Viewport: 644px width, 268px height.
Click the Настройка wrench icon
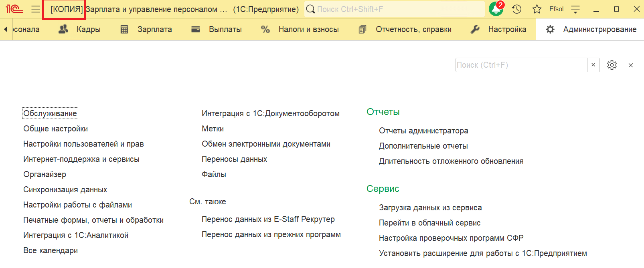coord(475,29)
